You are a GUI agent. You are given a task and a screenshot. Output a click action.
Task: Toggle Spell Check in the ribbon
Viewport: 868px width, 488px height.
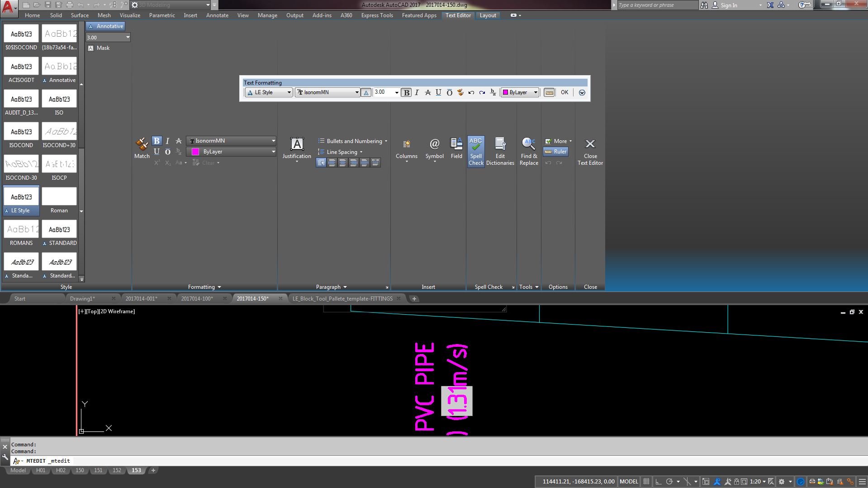point(476,152)
